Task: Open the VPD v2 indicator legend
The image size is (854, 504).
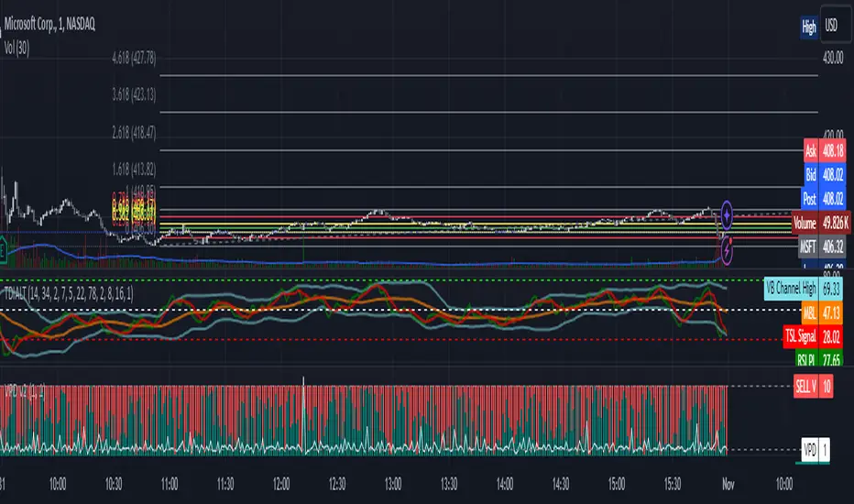Action: tap(25, 391)
